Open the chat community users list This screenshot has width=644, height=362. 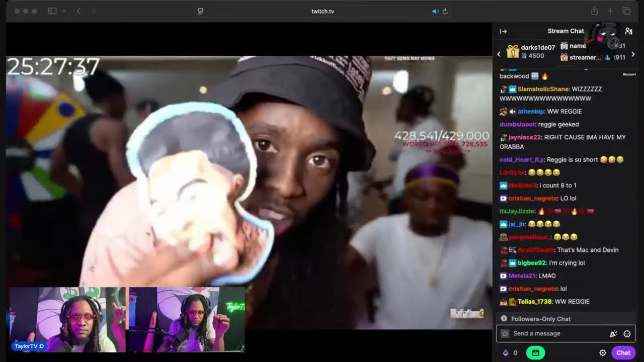(628, 31)
